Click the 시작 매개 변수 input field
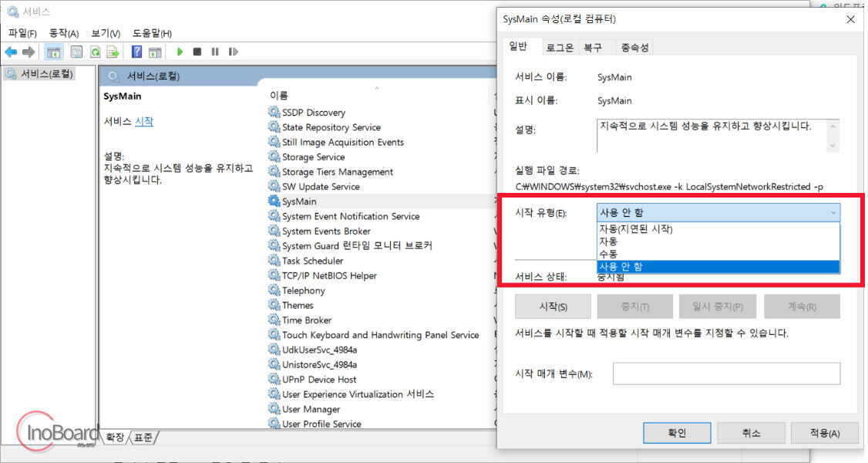868x463 pixels. pos(726,373)
